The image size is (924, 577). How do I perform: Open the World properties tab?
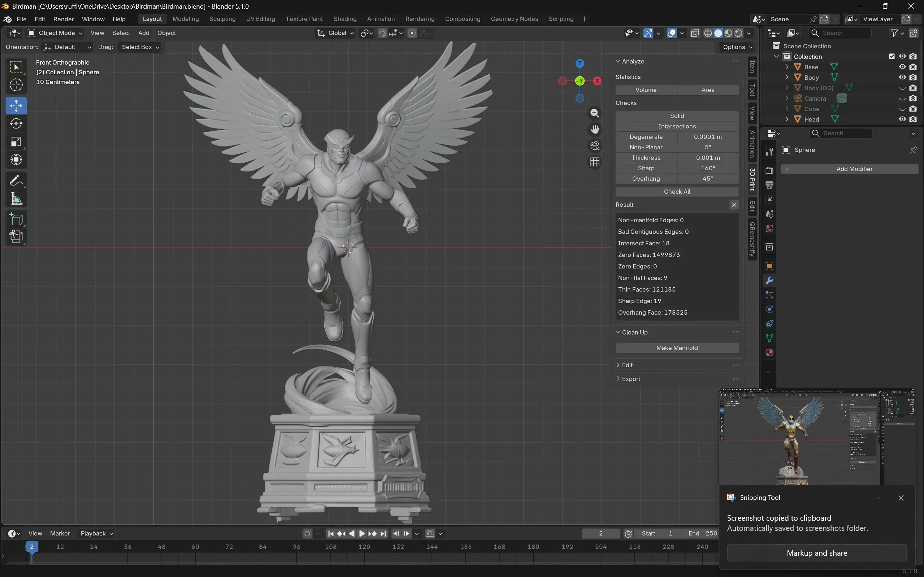pyautogui.click(x=769, y=228)
